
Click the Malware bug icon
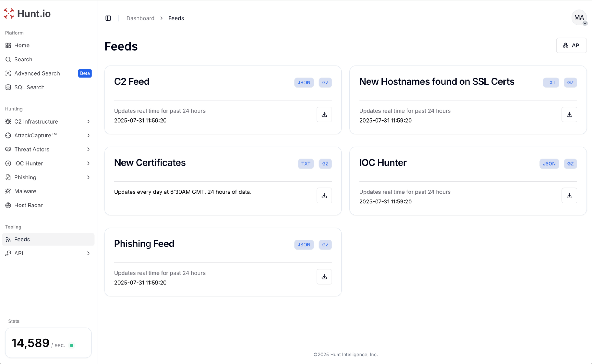pyautogui.click(x=8, y=191)
